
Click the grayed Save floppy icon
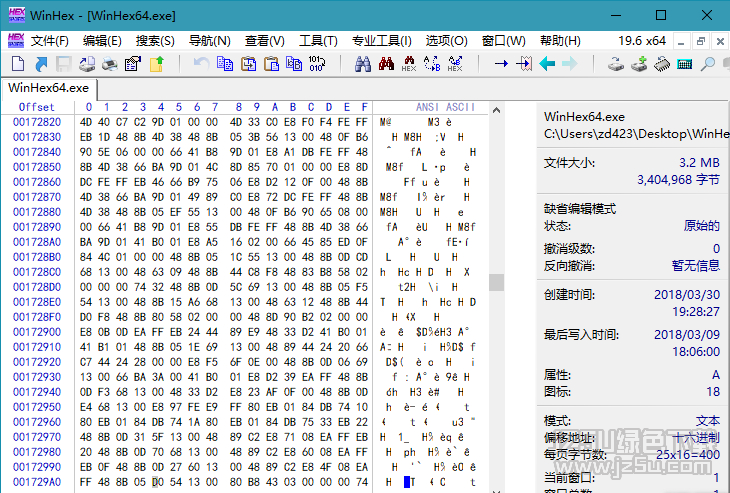coord(64,63)
